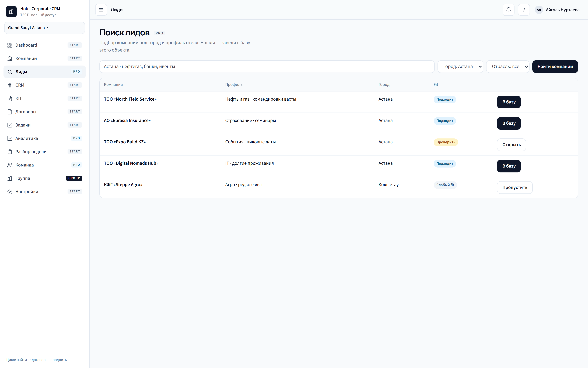The width and height of the screenshot is (588, 368).
Task: Click the Слабый fit badge
Action: (445, 185)
